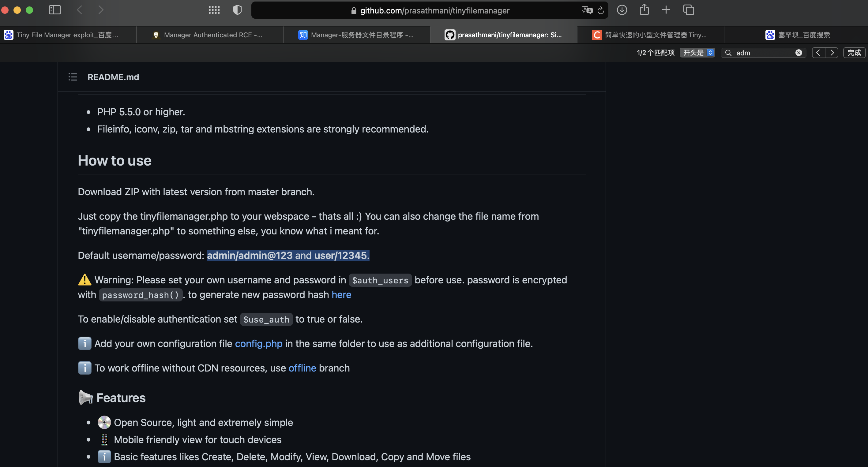This screenshot has height=467, width=868.
Task: Click 完成 to close find bar
Action: (x=854, y=53)
